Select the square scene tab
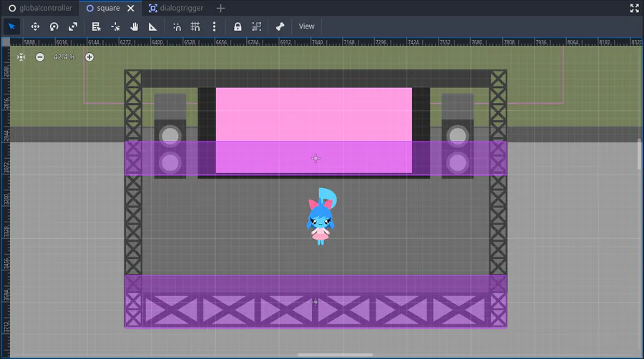The image size is (644, 359). (x=109, y=8)
